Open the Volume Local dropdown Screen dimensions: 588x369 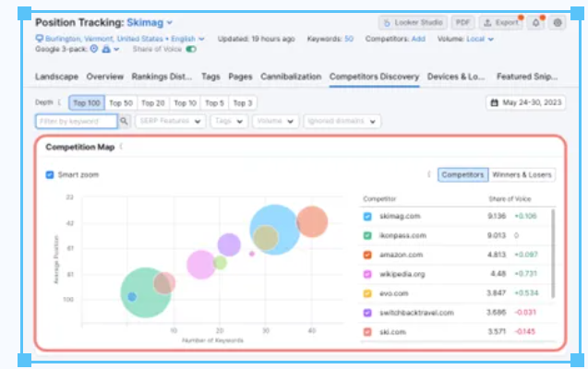click(x=480, y=39)
